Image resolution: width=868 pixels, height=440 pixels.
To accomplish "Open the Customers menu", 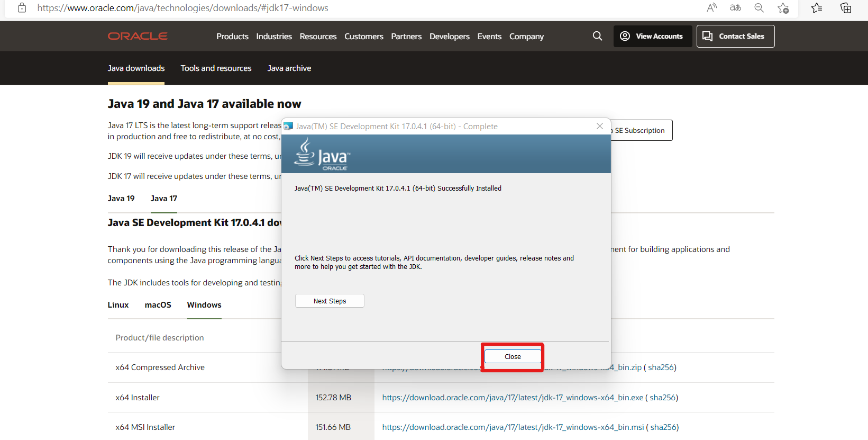I will pos(364,37).
